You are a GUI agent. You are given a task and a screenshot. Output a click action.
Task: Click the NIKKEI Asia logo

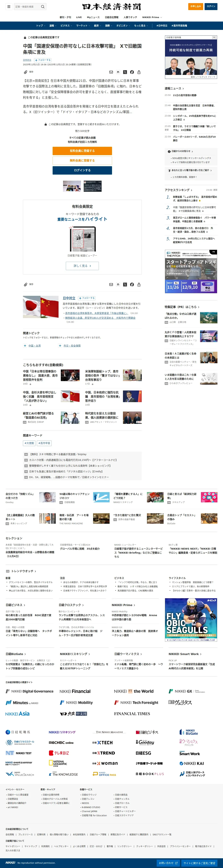tap(18, 713)
